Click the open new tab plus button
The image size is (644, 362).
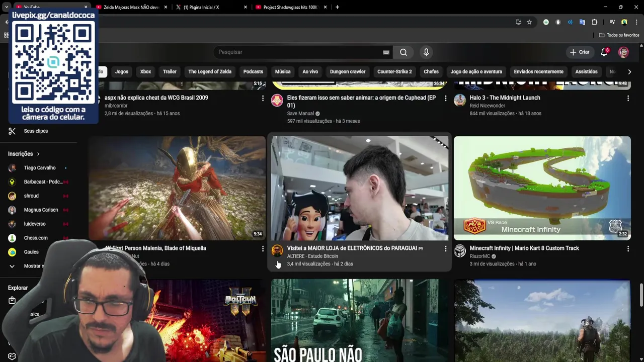pos(337,7)
